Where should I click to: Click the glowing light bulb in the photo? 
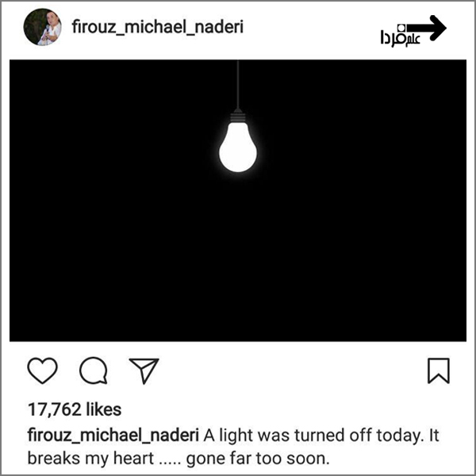237,148
